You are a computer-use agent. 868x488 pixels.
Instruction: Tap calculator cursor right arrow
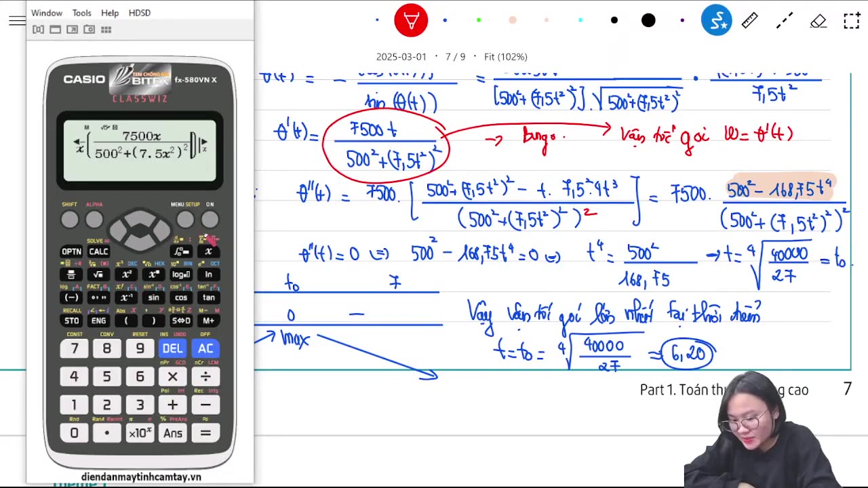[161, 230]
